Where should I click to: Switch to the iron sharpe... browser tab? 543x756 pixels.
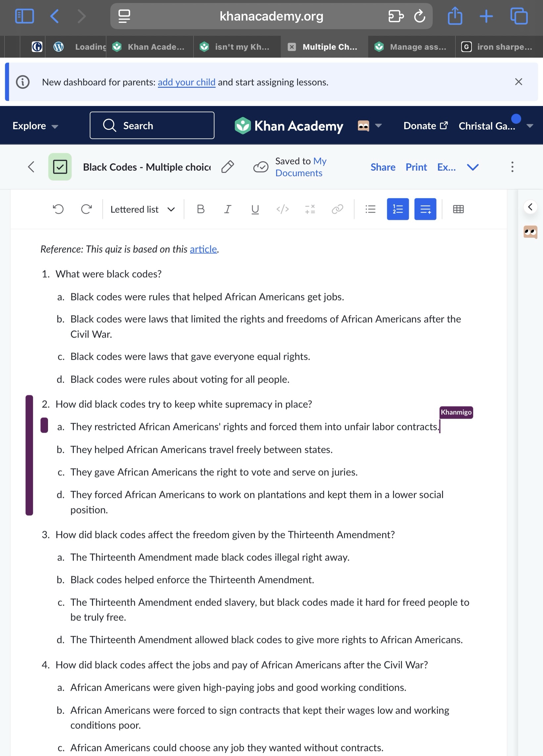tap(498, 47)
